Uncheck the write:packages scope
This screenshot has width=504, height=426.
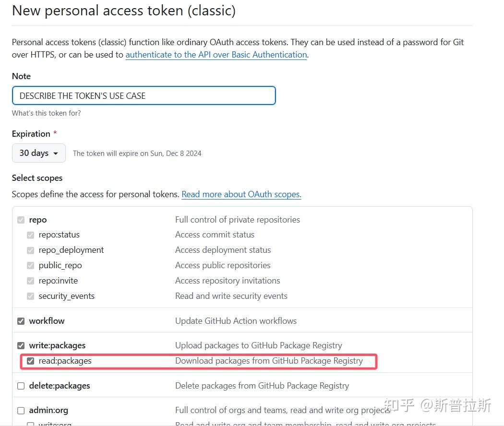point(21,345)
